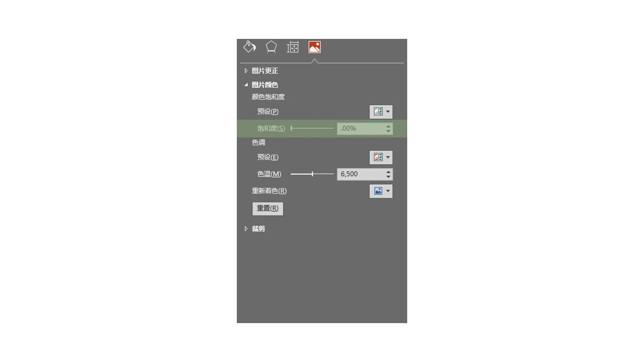Click the 饱和度(S) saturation slider track
This screenshot has height=362, width=644.
pyautogui.click(x=312, y=128)
